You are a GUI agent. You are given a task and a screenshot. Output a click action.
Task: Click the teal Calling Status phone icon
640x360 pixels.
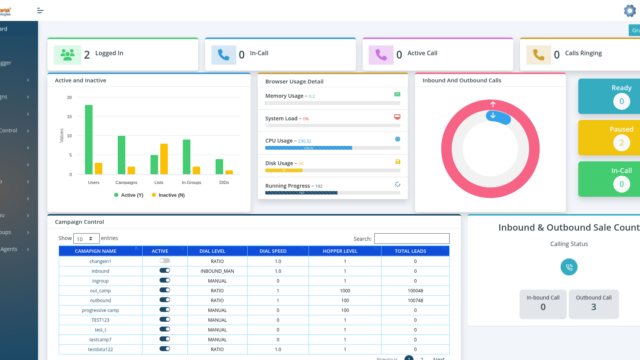tap(569, 267)
